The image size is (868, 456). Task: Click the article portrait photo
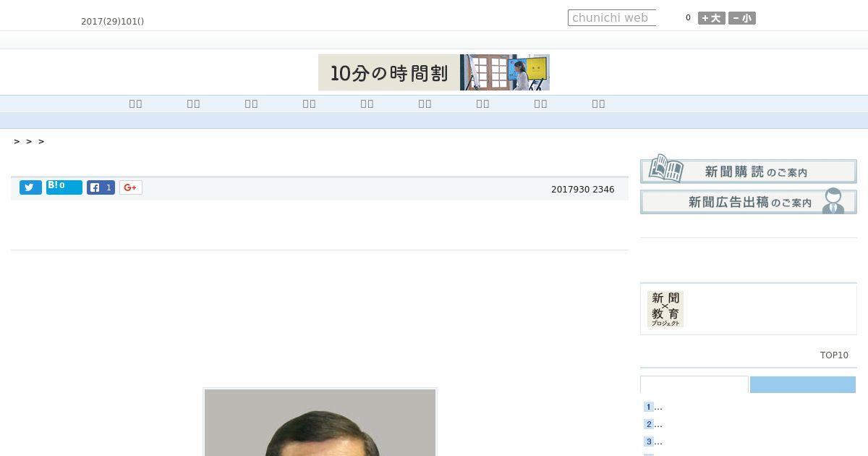(x=320, y=422)
